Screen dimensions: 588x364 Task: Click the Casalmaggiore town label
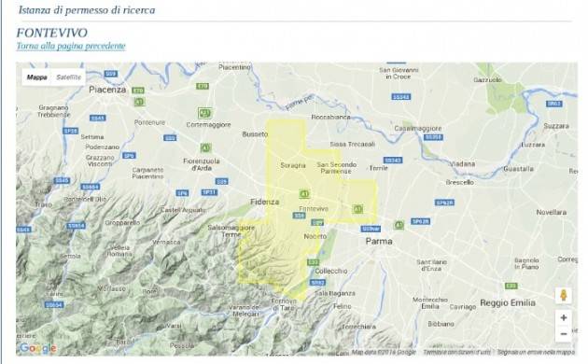418,128
